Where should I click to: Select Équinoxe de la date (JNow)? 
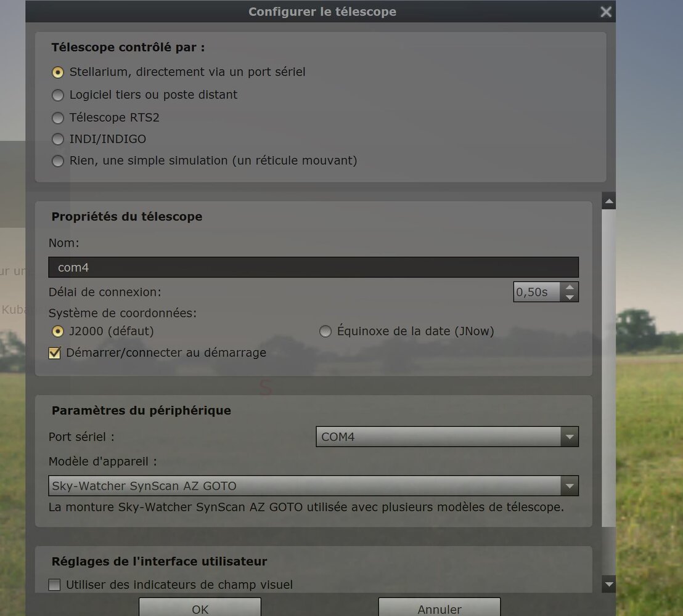325,331
